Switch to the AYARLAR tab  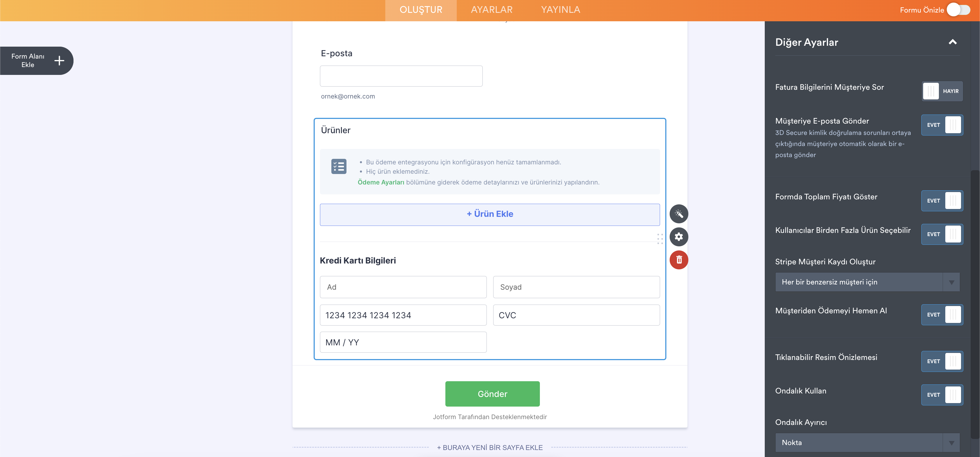click(x=491, y=10)
